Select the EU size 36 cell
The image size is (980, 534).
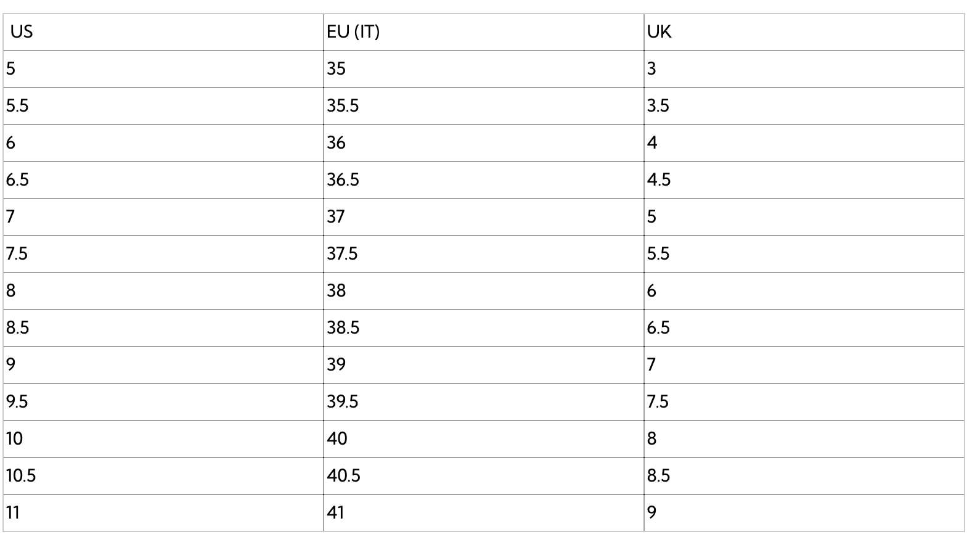(x=337, y=142)
